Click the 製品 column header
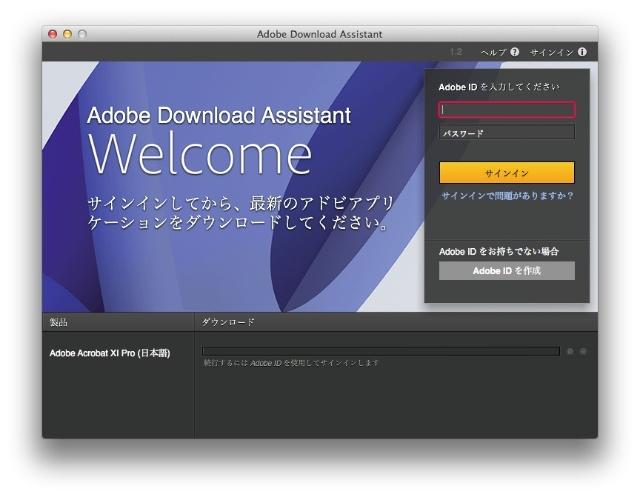This screenshot has width=640, height=497. pos(59,322)
